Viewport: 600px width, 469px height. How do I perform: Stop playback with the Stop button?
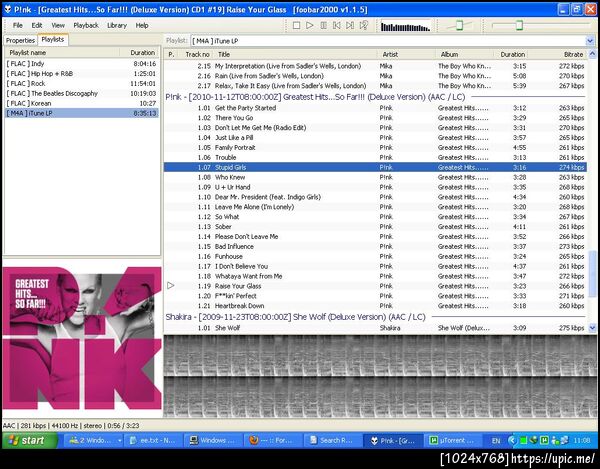pos(296,25)
